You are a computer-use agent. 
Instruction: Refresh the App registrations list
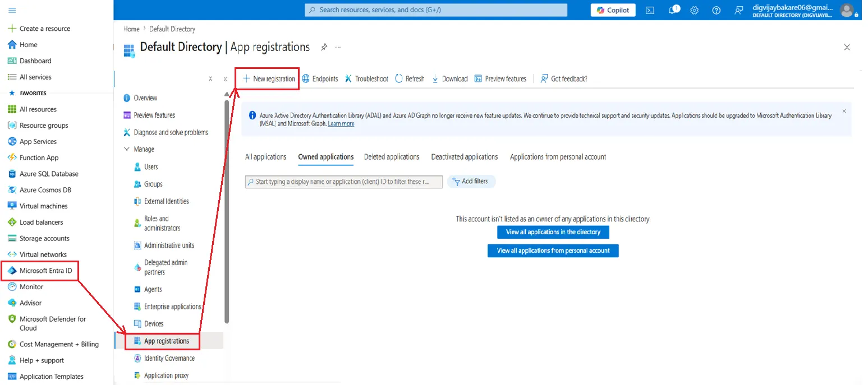coord(410,79)
